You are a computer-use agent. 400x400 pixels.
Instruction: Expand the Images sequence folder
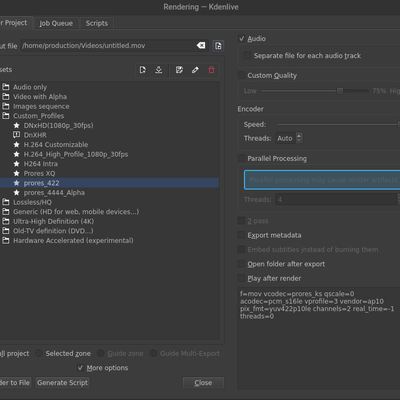6,106
